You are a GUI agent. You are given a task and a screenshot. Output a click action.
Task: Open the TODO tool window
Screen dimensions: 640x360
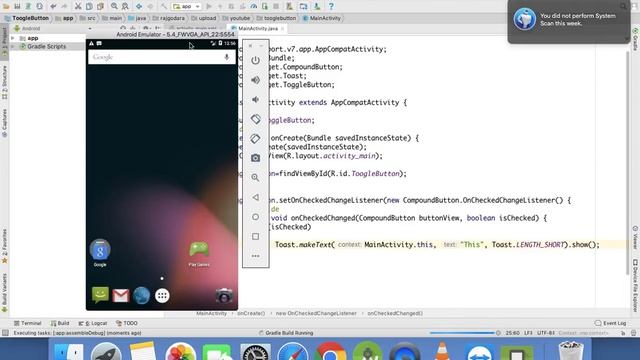pos(127,323)
